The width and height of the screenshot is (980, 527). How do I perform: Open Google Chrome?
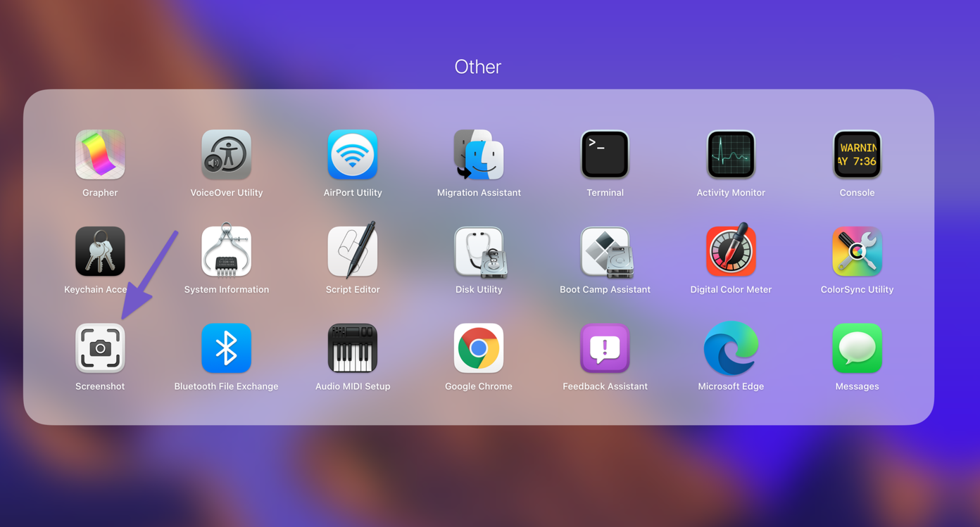click(x=479, y=348)
